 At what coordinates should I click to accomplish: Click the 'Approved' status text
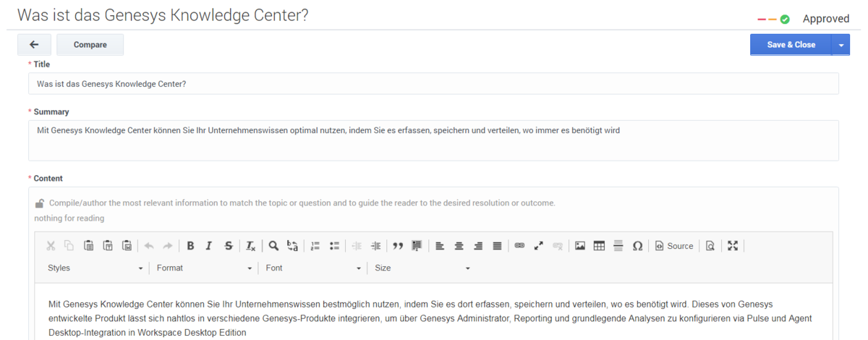[x=826, y=19]
